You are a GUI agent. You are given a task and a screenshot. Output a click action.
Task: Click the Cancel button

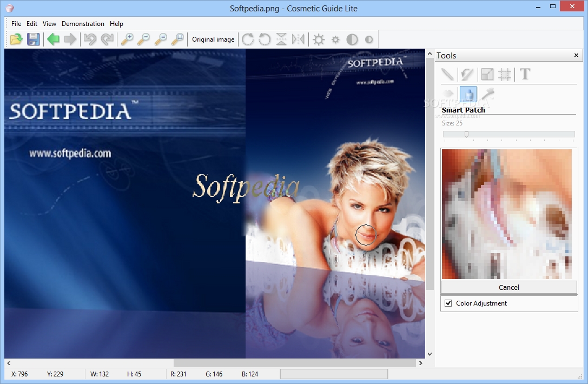click(509, 287)
